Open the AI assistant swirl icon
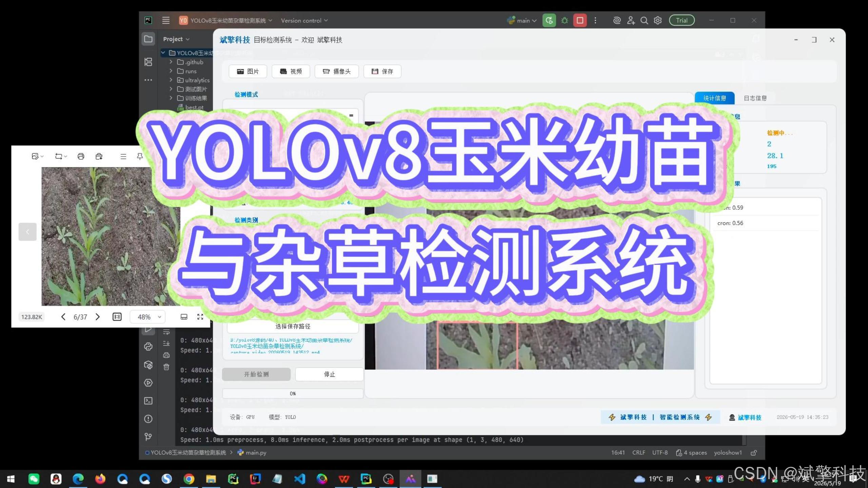This screenshot has width=868, height=488. click(x=617, y=20)
